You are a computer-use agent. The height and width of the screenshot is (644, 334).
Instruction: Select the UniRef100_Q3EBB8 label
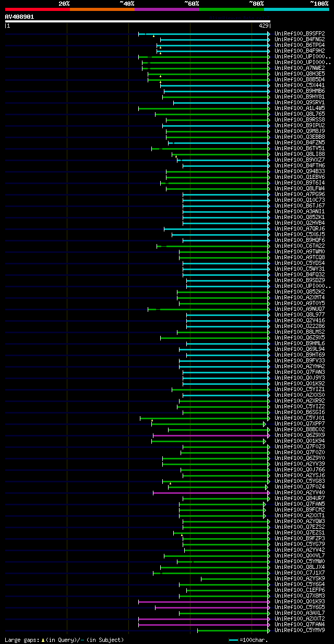(300, 137)
